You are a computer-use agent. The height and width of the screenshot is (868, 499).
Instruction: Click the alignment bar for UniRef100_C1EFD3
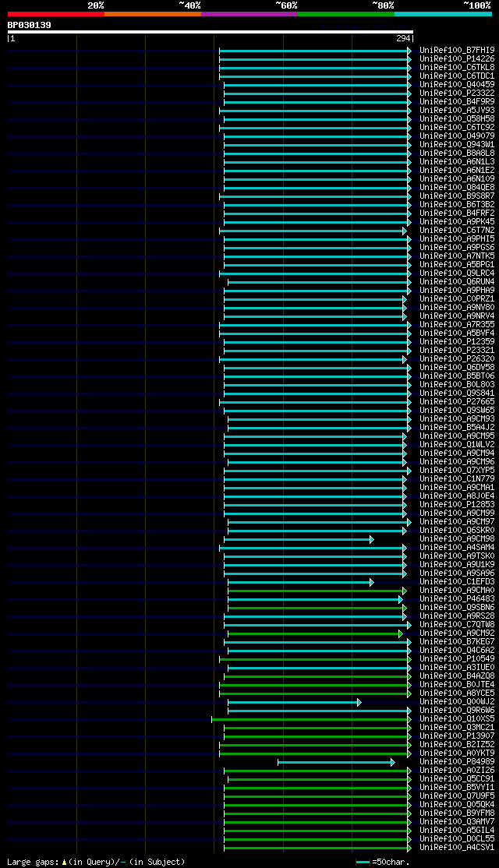coord(301,582)
